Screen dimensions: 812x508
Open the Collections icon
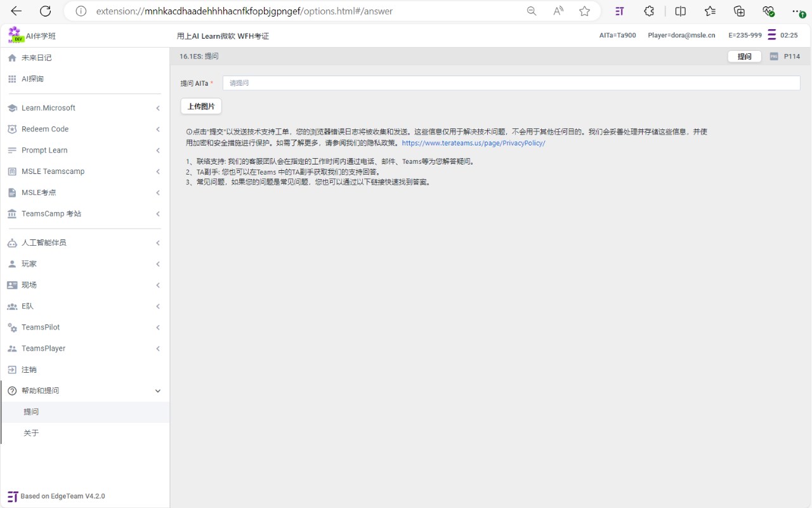[x=739, y=11]
